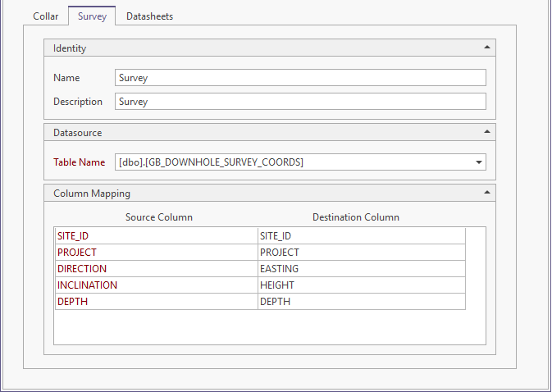Select DEPTH source column cell
552x392 pixels.
[156, 302]
